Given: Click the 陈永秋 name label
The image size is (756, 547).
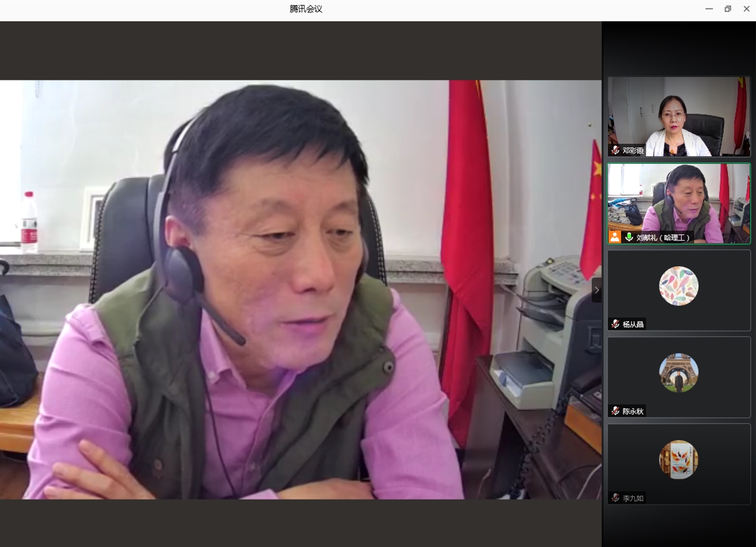Looking at the screenshot, I should click(x=633, y=411).
